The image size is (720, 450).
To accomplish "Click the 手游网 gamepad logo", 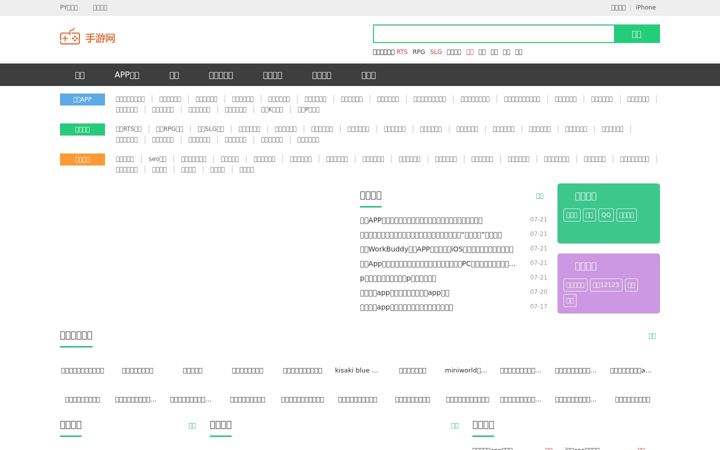I will pyautogui.click(x=87, y=37).
